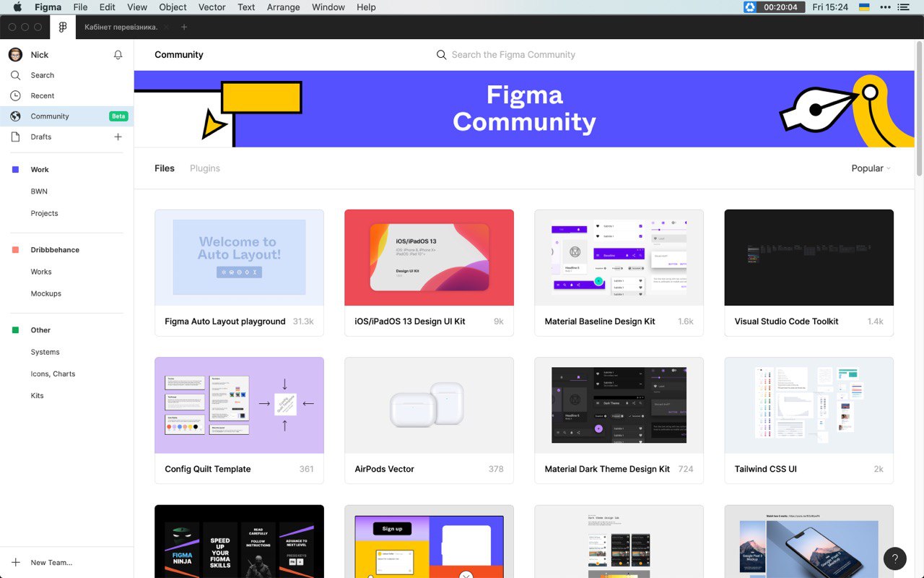Select the Files tab
924x578 pixels.
tap(165, 168)
